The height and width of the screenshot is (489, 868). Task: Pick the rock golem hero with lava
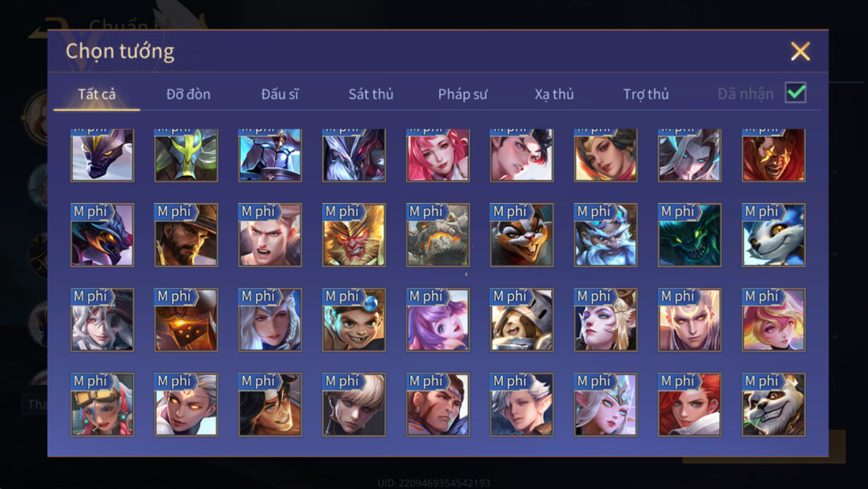click(x=437, y=235)
